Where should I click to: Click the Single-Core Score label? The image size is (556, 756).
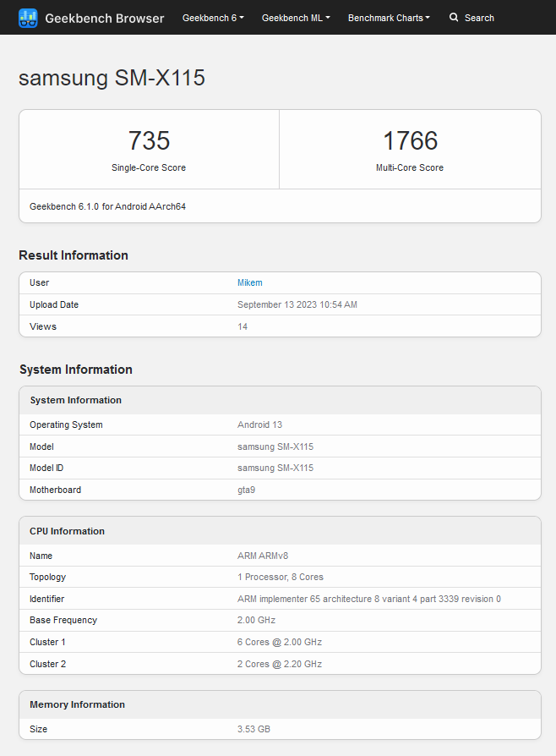(149, 167)
